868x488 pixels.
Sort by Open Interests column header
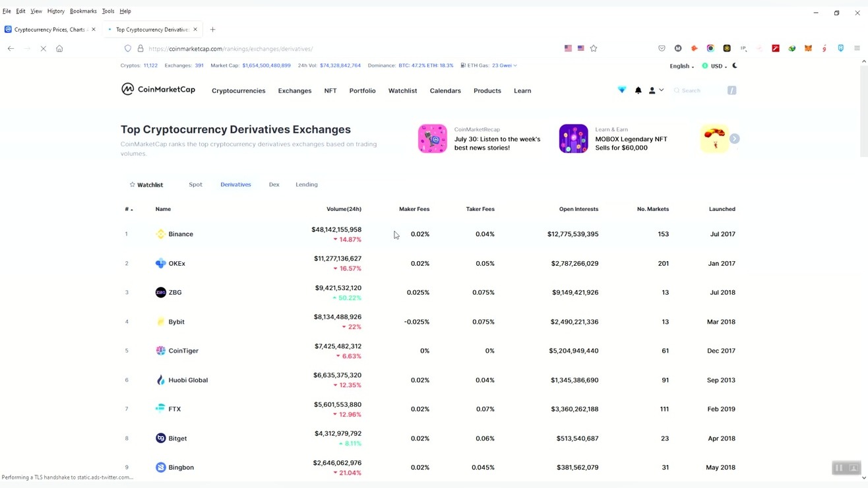(578, 209)
